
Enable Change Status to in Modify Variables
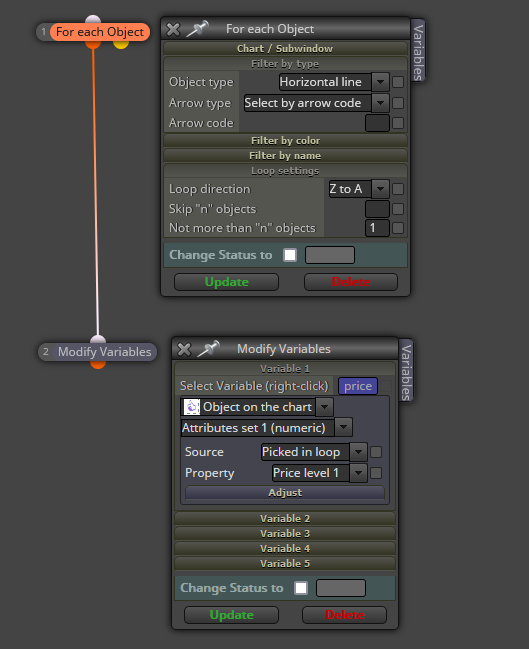[x=301, y=588]
